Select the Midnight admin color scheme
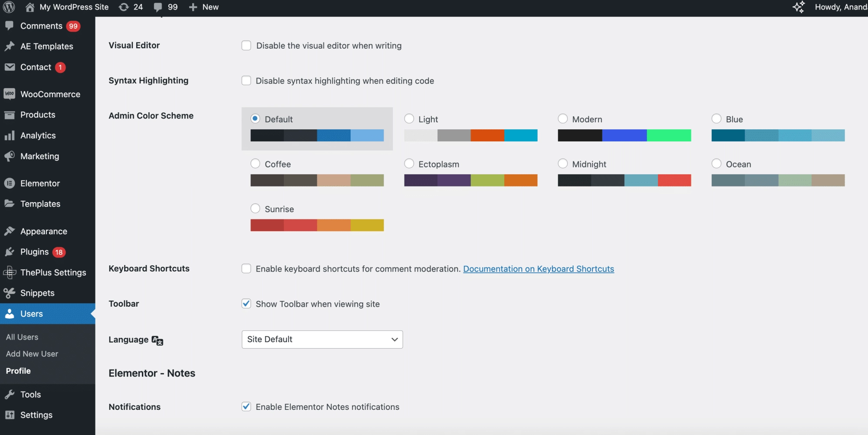 tap(563, 164)
